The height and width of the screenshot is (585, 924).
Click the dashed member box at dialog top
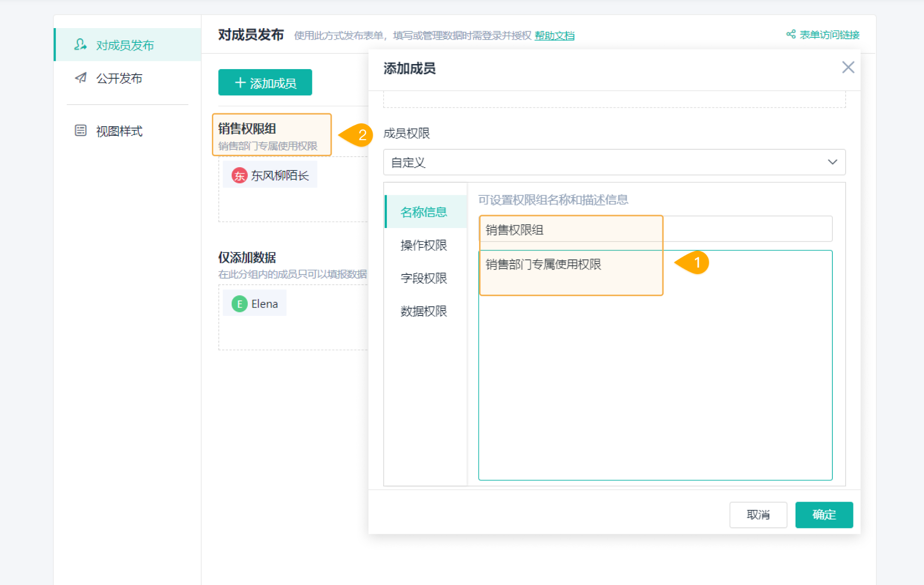pyautogui.click(x=614, y=99)
